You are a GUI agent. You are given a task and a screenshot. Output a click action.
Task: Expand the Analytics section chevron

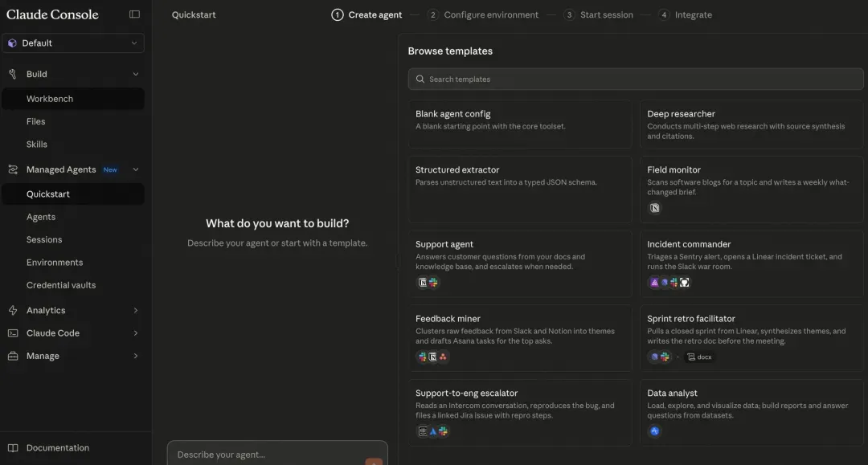pyautogui.click(x=135, y=310)
